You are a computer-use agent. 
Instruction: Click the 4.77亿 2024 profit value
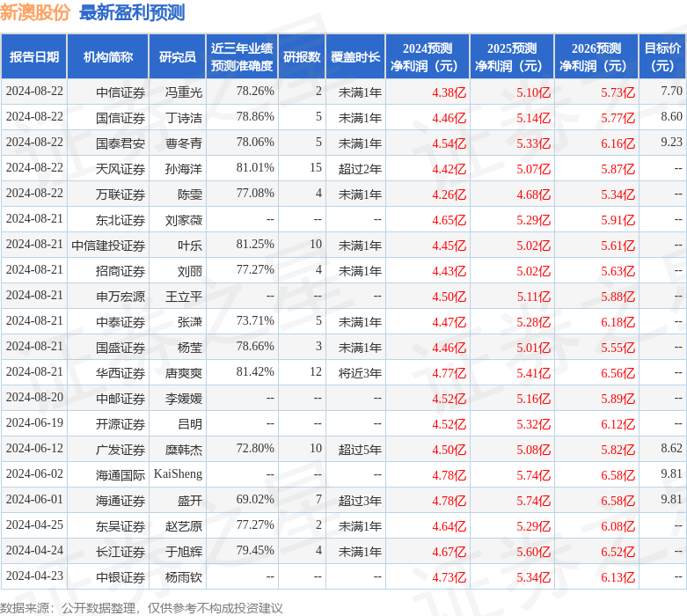pyautogui.click(x=449, y=372)
